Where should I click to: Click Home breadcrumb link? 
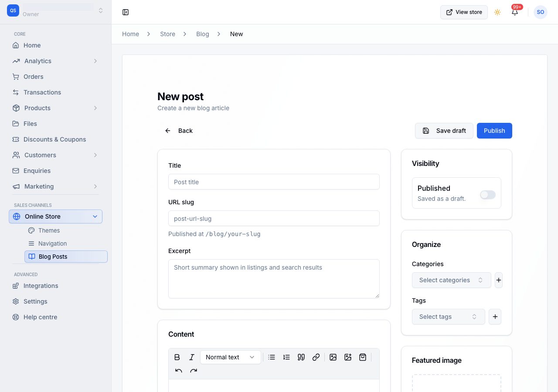click(130, 34)
